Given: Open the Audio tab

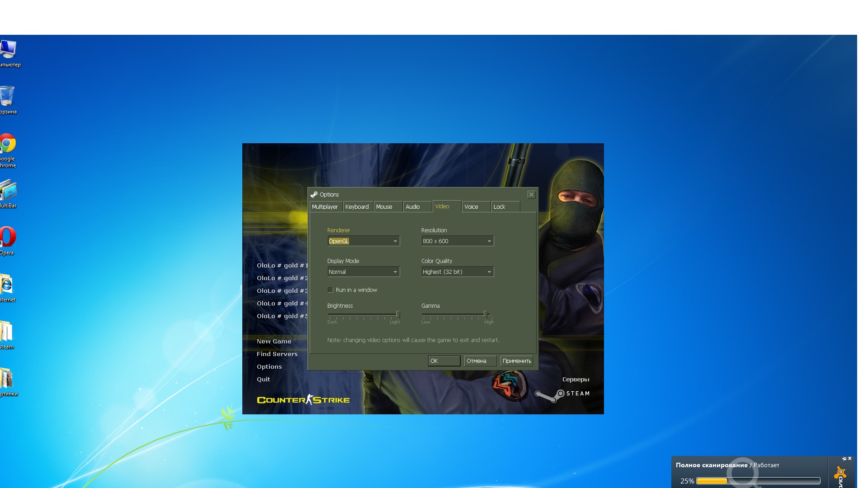Looking at the screenshot, I should (x=417, y=206).
